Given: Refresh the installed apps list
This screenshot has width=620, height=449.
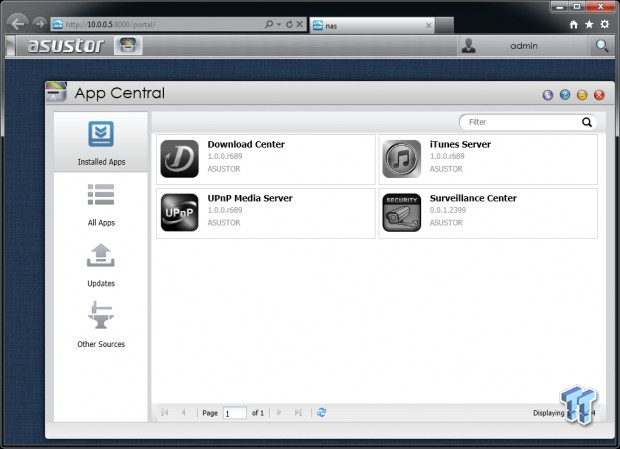Looking at the screenshot, I should (x=321, y=412).
